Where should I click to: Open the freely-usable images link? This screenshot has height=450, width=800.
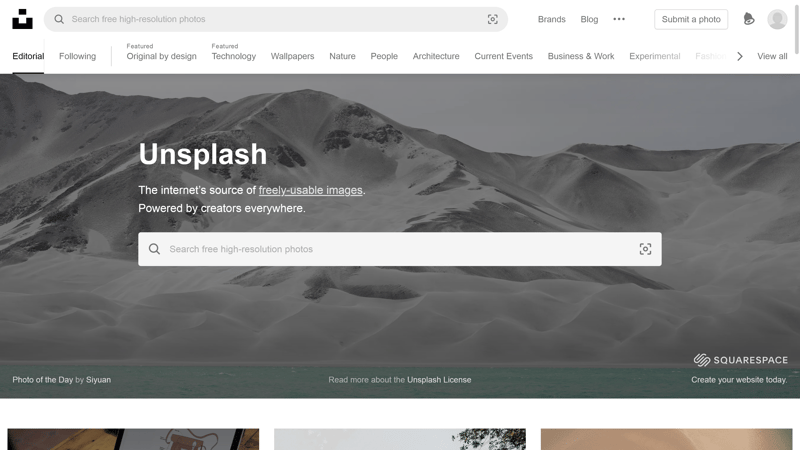tap(311, 190)
